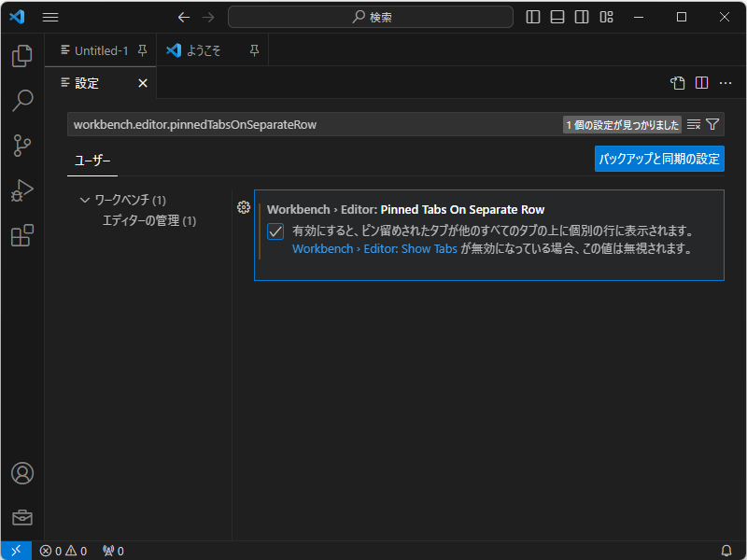Open the gear menu for Pinned Tabs setting
747x560 pixels.
point(244,207)
